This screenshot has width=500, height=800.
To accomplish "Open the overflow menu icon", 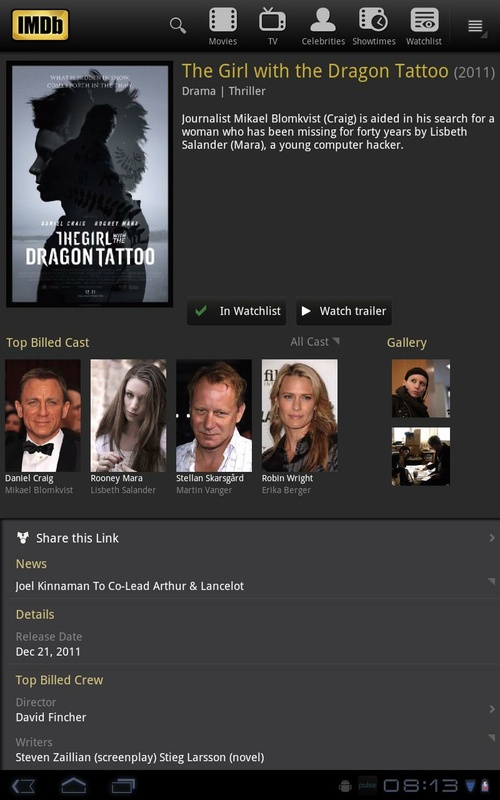I will tap(475, 26).
